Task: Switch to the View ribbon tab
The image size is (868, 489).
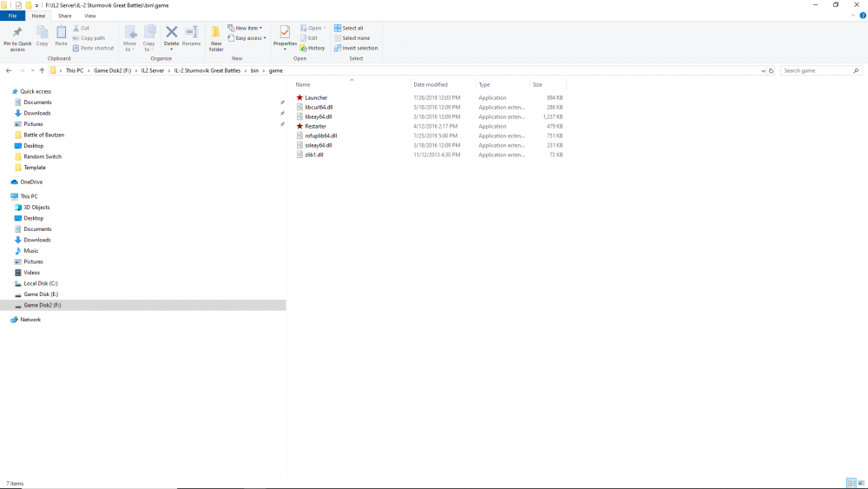Action: [x=89, y=16]
